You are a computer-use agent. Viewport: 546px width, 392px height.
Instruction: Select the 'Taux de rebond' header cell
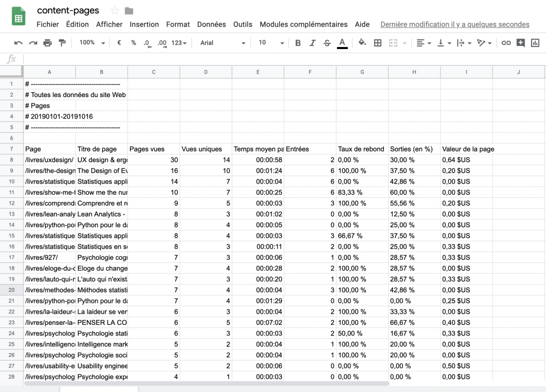click(x=362, y=149)
